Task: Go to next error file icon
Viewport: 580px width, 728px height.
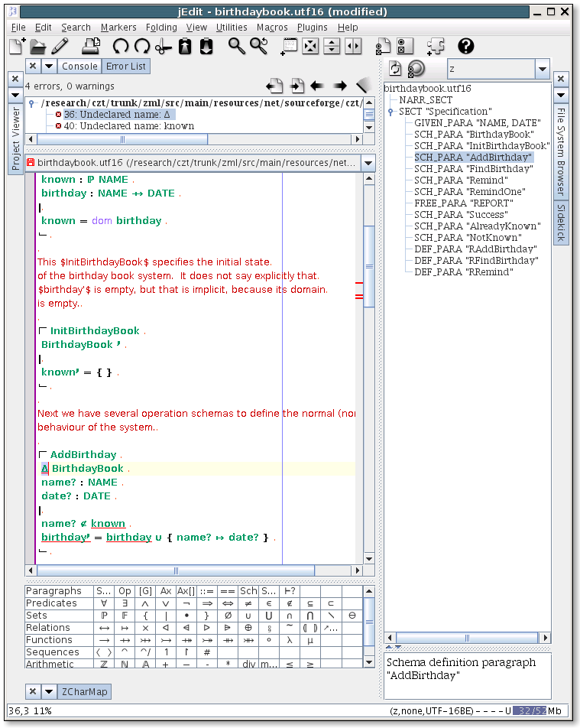Action: pyautogui.click(x=296, y=86)
